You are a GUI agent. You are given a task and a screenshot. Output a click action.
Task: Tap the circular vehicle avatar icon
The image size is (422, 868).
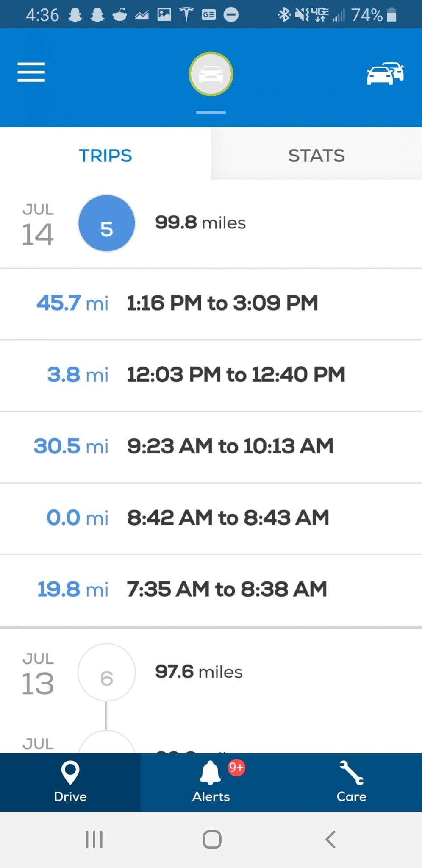tap(211, 74)
